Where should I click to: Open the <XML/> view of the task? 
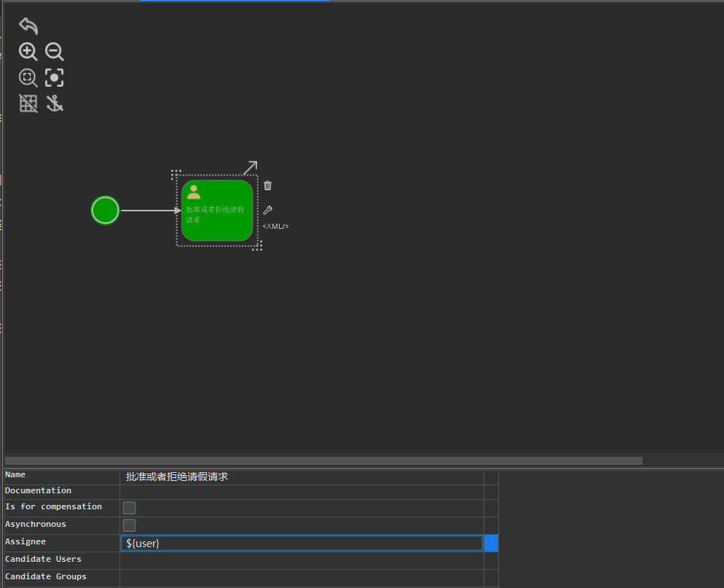tap(275, 227)
